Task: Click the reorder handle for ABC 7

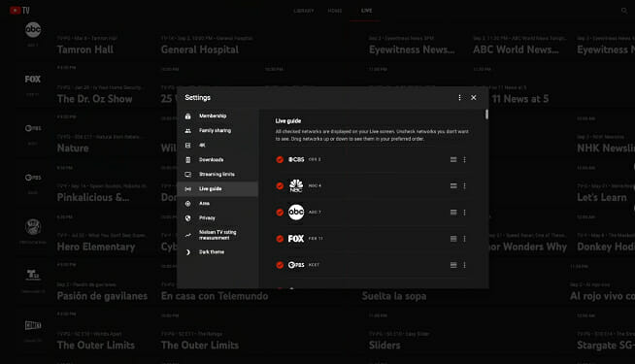Action: [x=453, y=213]
